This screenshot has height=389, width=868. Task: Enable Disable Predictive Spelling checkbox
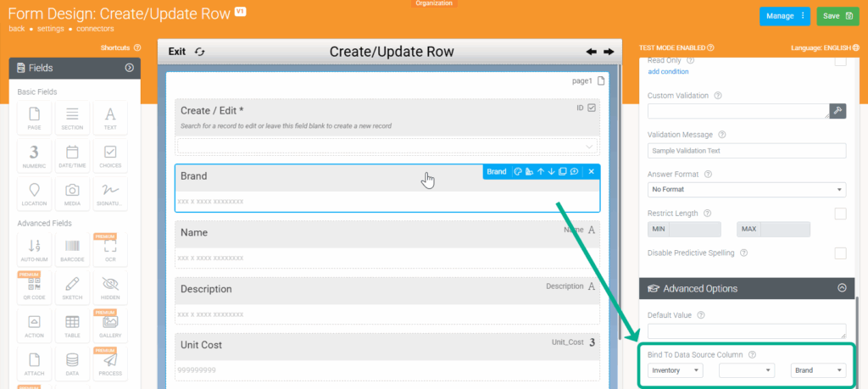[x=840, y=253]
